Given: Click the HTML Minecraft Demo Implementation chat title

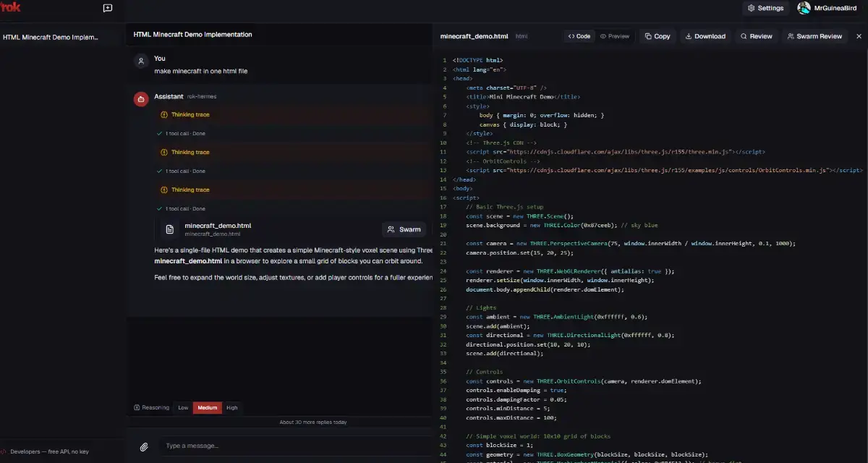Looking at the screenshot, I should tap(192, 34).
